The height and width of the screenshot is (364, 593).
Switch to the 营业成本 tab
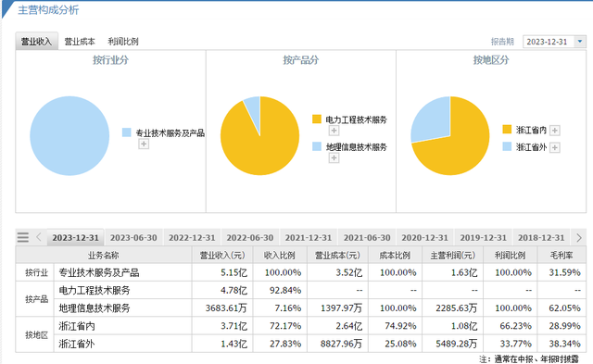click(80, 42)
